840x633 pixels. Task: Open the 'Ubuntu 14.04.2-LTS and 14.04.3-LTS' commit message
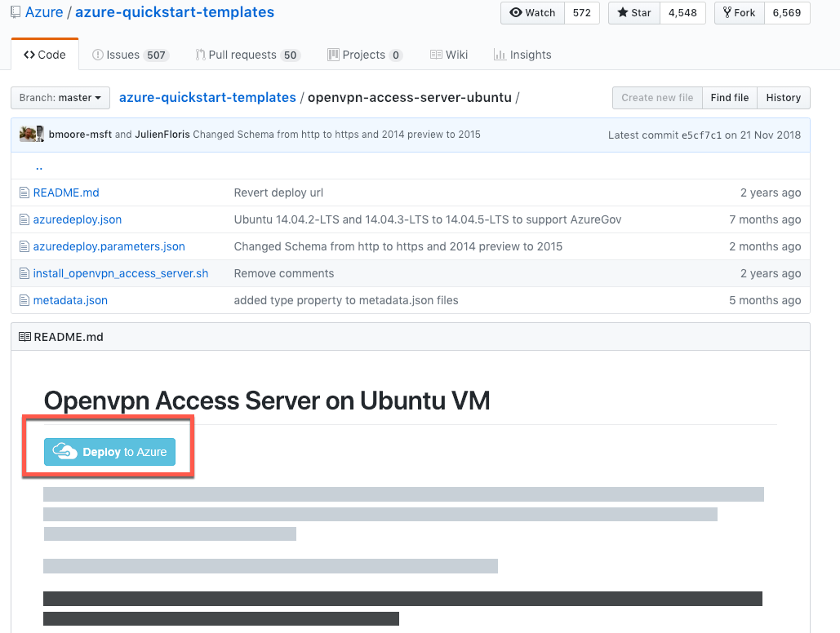click(428, 219)
